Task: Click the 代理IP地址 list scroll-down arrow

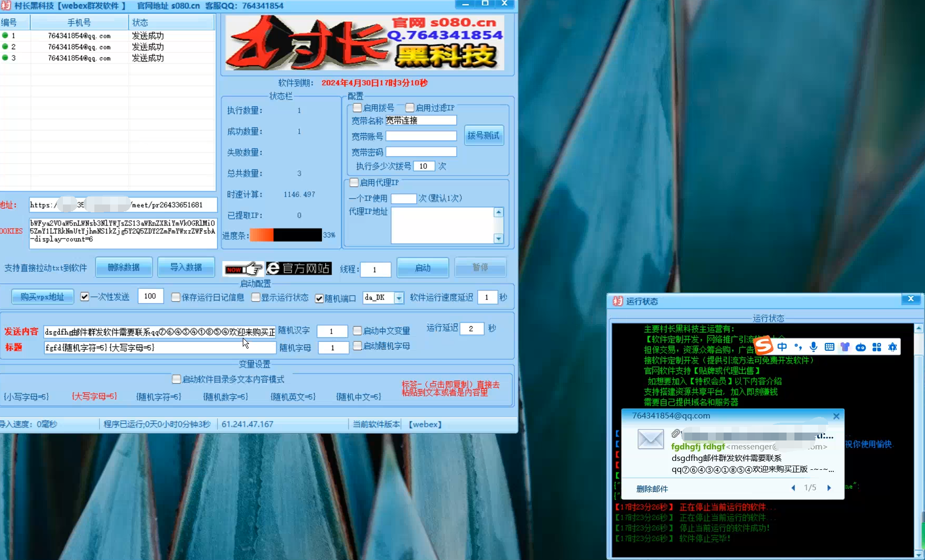Action: pos(499,239)
